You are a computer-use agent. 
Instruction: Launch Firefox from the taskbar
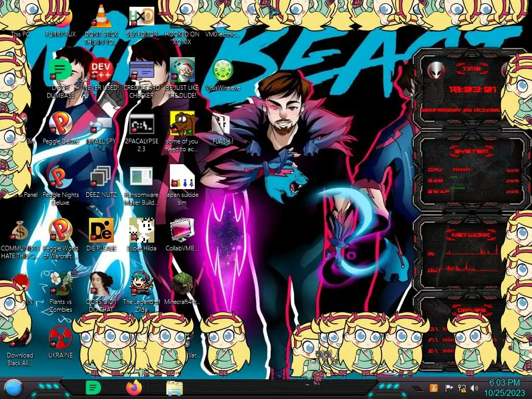[134, 388]
